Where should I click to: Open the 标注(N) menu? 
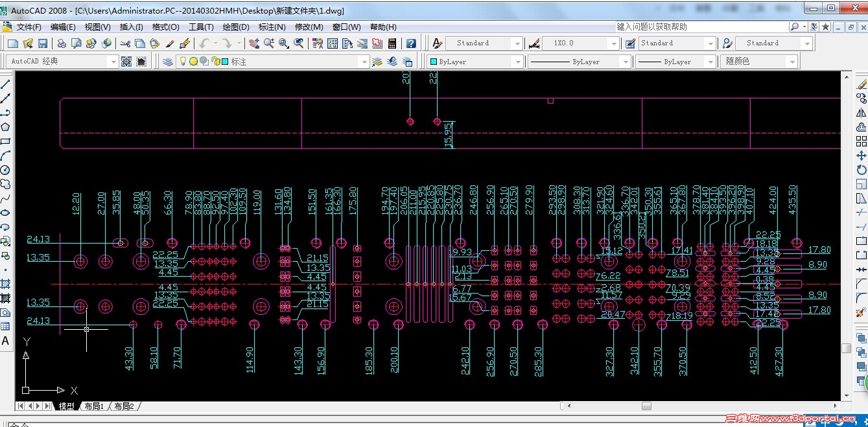coord(272,27)
